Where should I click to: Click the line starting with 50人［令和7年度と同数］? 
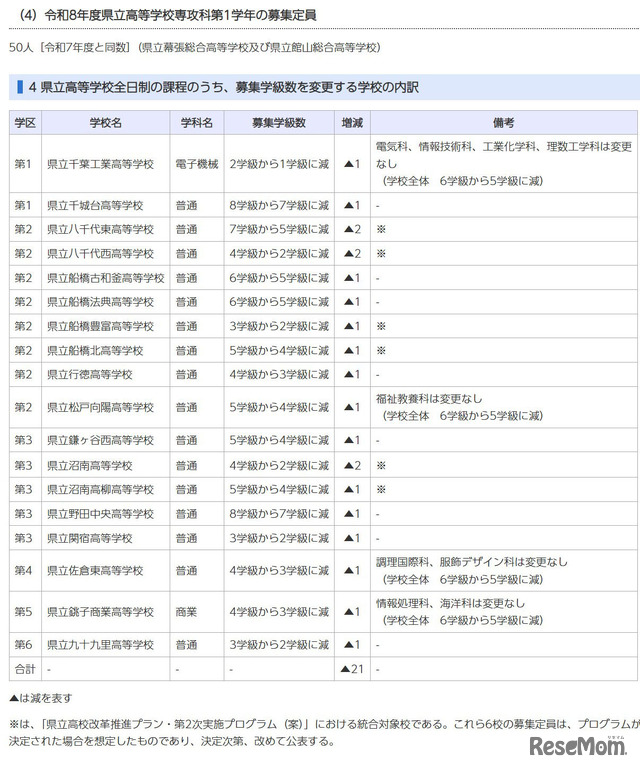195,48
